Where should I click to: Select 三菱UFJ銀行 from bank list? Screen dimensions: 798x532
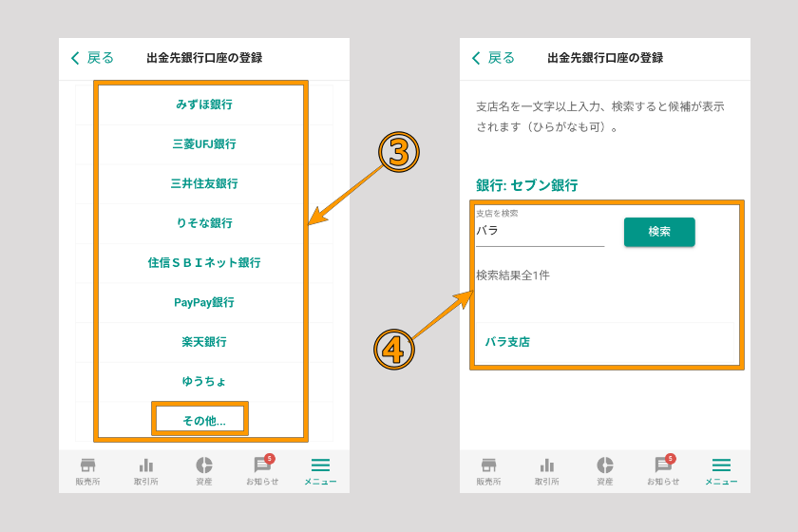click(x=204, y=144)
